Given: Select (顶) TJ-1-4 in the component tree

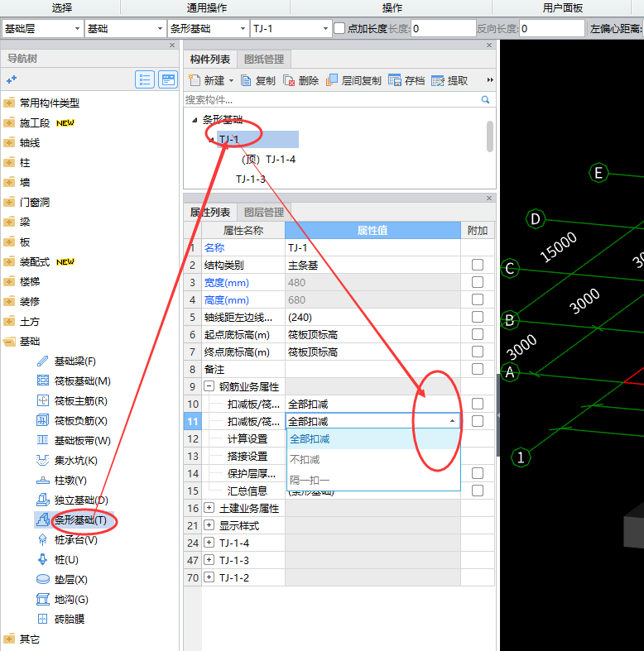Looking at the screenshot, I should 268,160.
